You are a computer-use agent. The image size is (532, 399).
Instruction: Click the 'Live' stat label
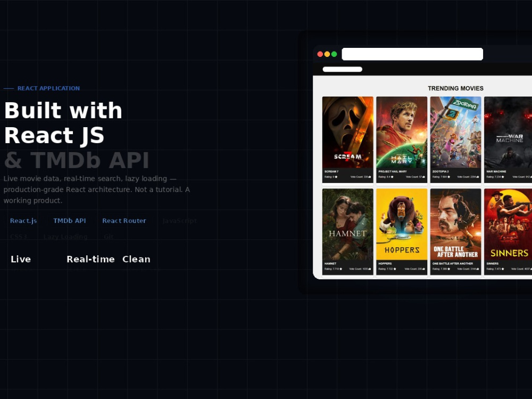click(x=21, y=259)
